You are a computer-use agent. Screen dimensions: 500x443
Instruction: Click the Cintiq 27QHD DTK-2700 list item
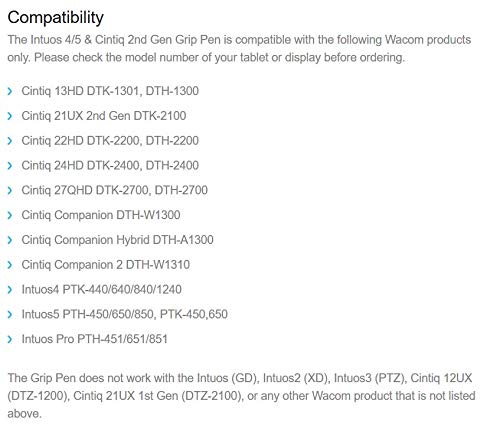pos(115,190)
